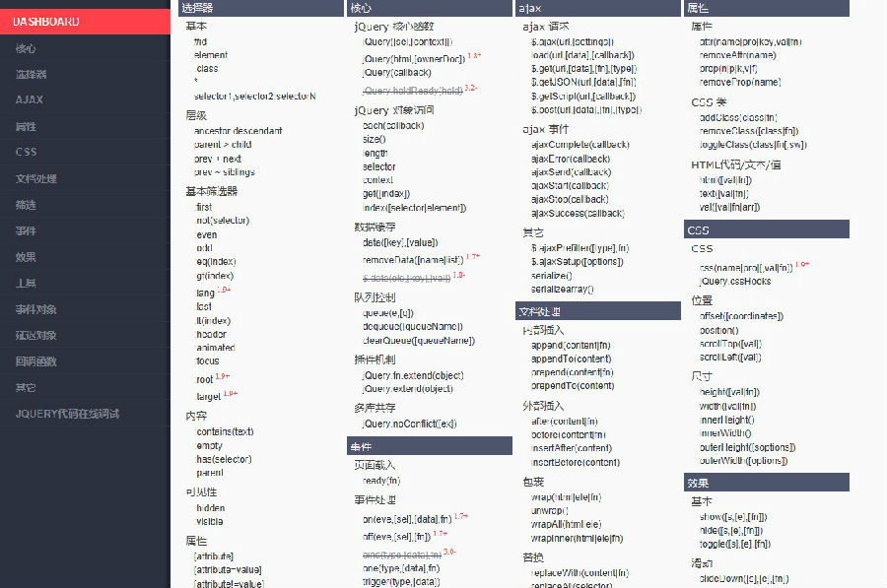The width and height of the screenshot is (887, 588).
Task: Open ancestor descendant link
Action: (x=238, y=131)
